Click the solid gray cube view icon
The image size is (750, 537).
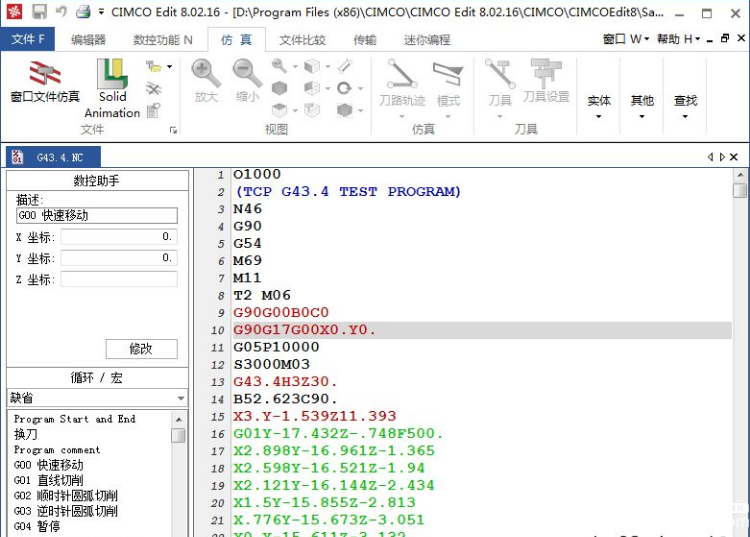click(x=279, y=88)
